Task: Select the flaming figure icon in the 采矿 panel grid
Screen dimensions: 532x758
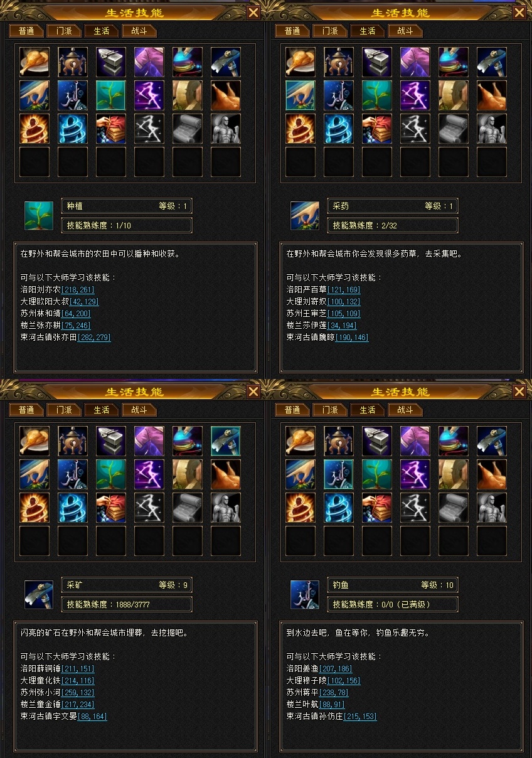Action: click(35, 508)
